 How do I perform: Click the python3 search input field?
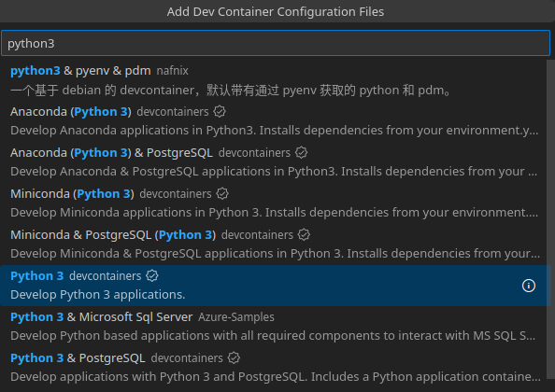tap(276, 43)
